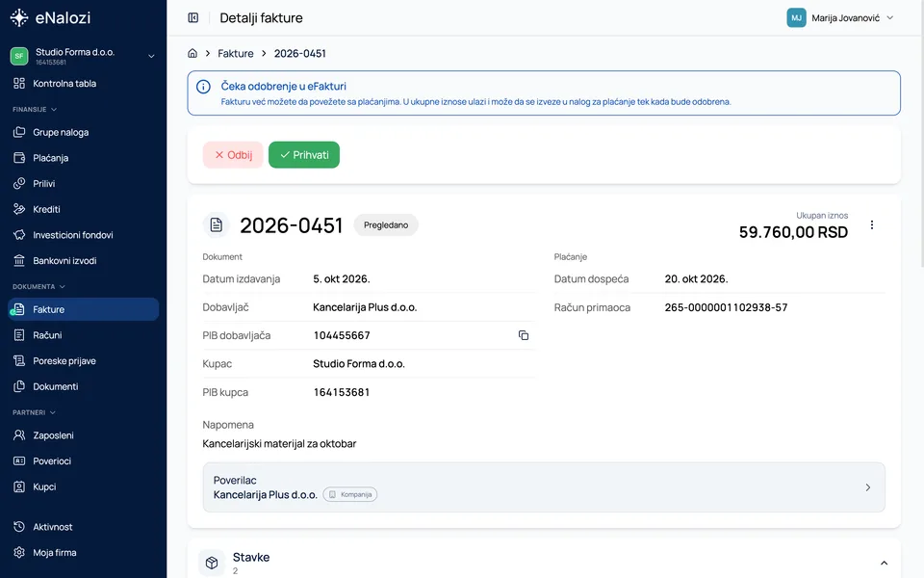Open Poreske prijave
924x578 pixels.
click(x=83, y=361)
